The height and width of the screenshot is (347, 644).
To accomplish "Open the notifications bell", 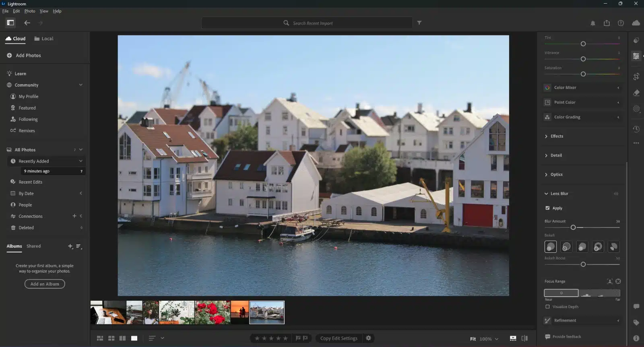I will (592, 23).
